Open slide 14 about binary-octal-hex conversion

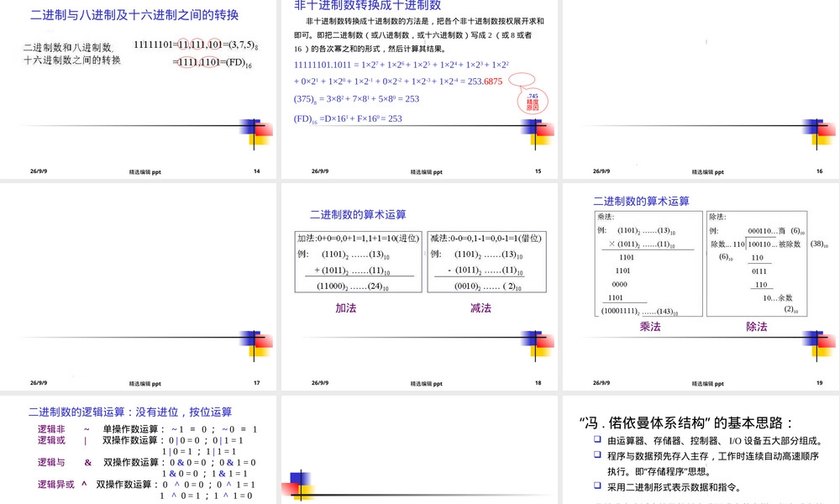pos(139,89)
